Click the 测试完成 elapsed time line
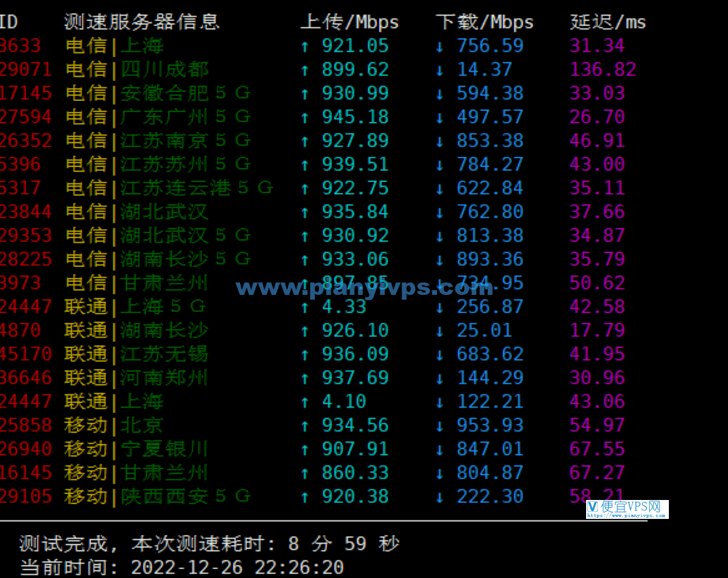Image resolution: width=728 pixels, height=578 pixels. click(x=209, y=543)
